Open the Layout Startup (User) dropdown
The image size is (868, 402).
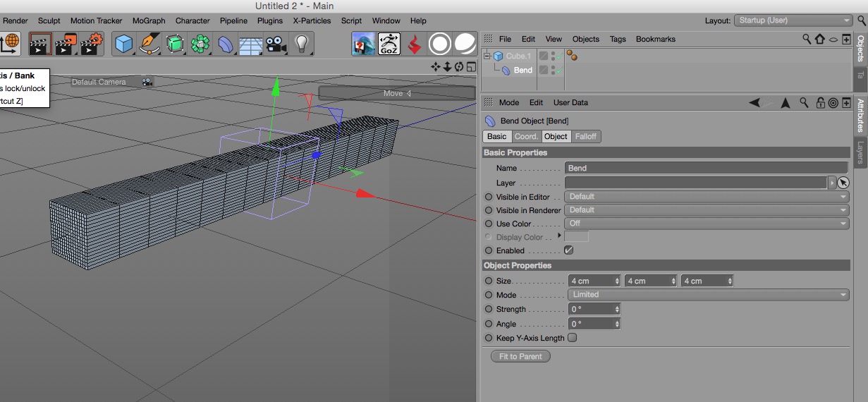pyautogui.click(x=794, y=20)
